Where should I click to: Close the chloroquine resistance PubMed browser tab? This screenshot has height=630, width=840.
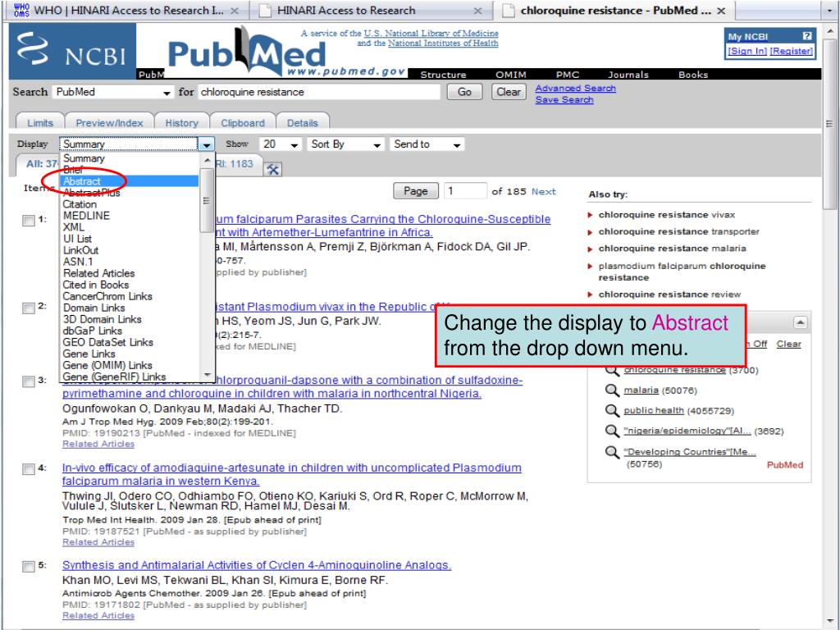[x=721, y=11]
